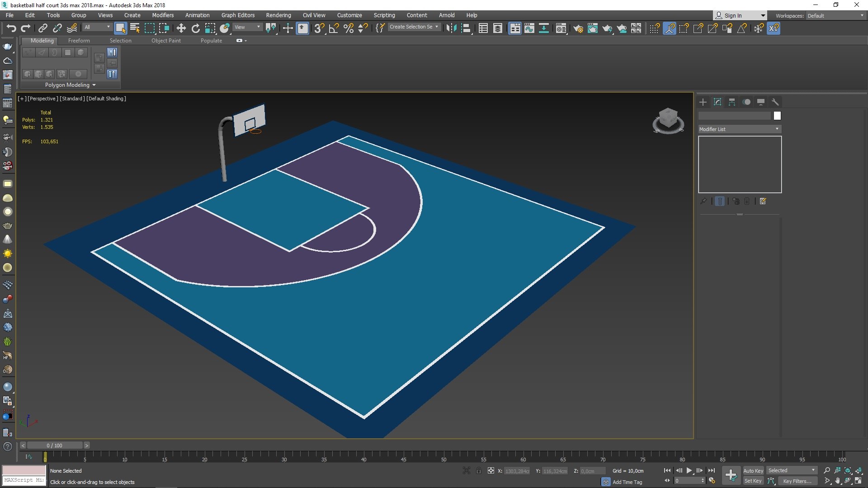868x488 pixels.
Task: Open the Graph Editors menu
Action: (238, 15)
